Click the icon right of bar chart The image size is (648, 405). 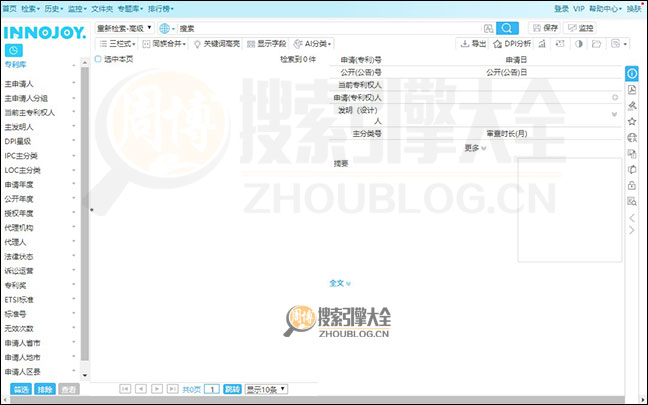[560, 43]
